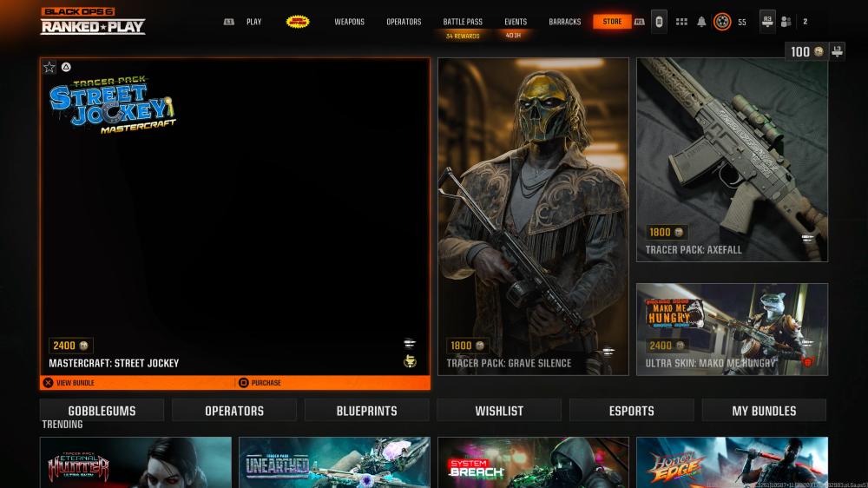The height and width of the screenshot is (488, 868).
Task: Open the Wishlist category
Action: [499, 411]
